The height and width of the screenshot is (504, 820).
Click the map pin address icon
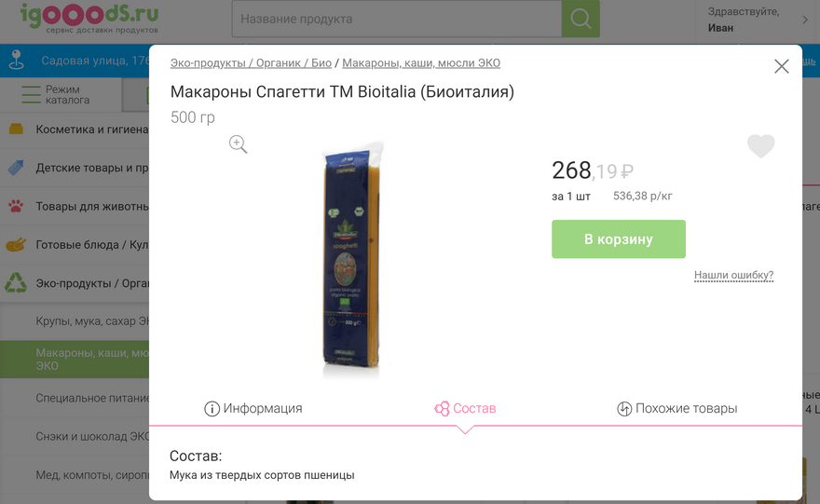coord(17,61)
